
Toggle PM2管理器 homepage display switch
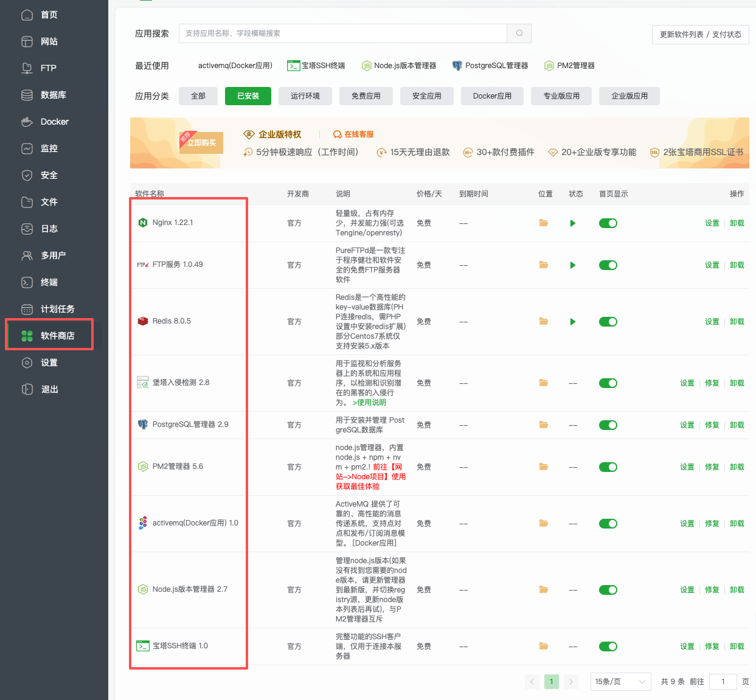(608, 467)
